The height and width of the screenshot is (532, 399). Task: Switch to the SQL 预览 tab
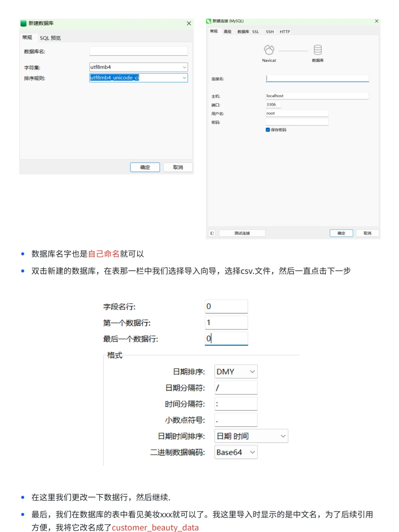(x=50, y=38)
